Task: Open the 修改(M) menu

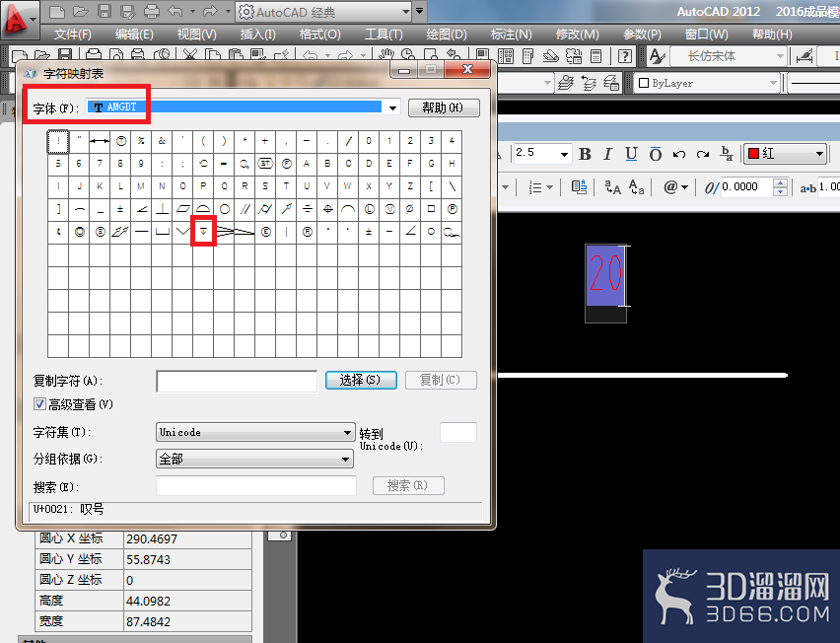Action: (x=577, y=35)
